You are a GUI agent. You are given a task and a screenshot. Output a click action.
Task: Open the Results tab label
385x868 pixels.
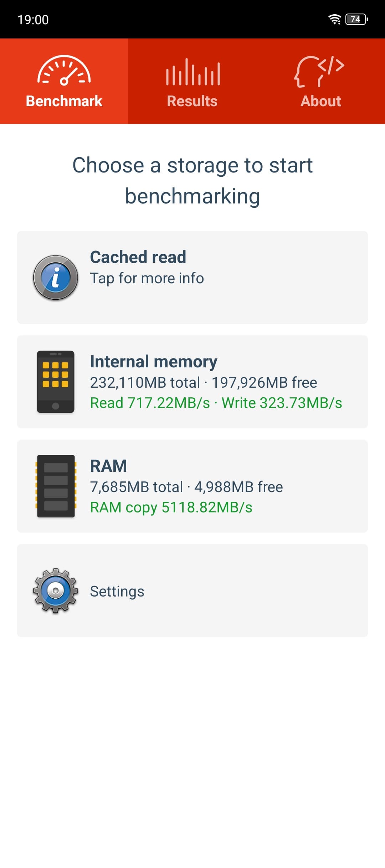[192, 101]
